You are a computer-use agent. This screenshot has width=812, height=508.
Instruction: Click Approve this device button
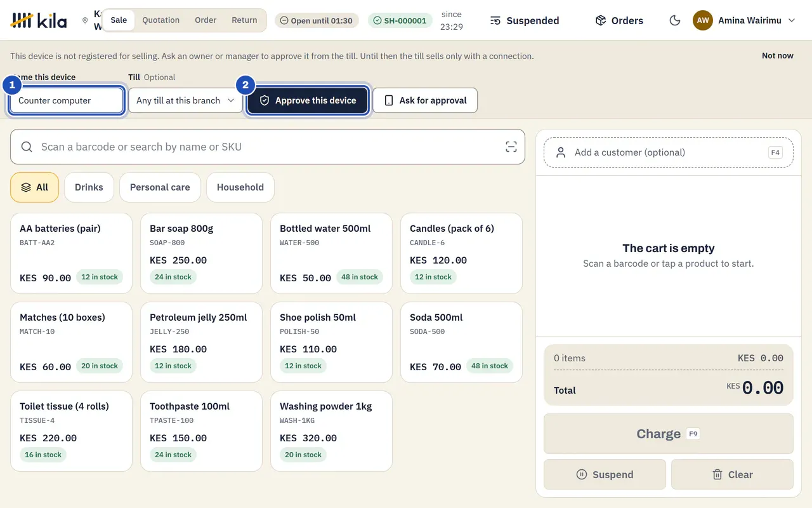[x=308, y=100]
